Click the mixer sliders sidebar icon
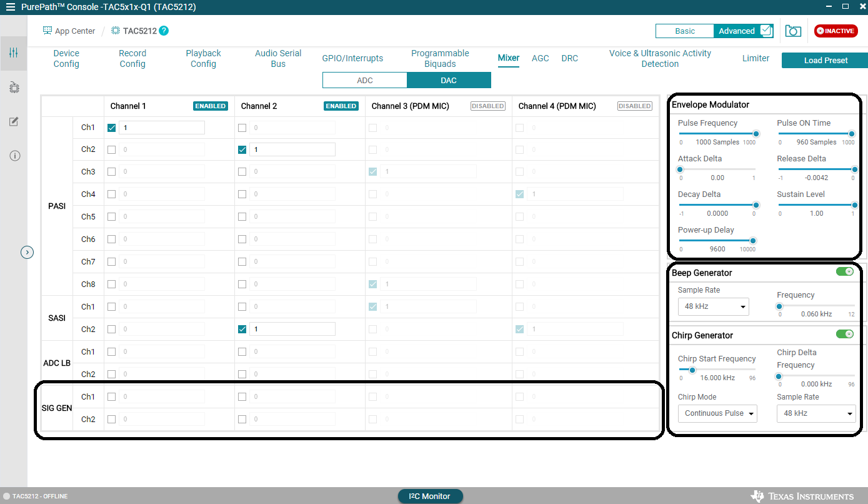The width and height of the screenshot is (868, 504). pyautogui.click(x=14, y=53)
